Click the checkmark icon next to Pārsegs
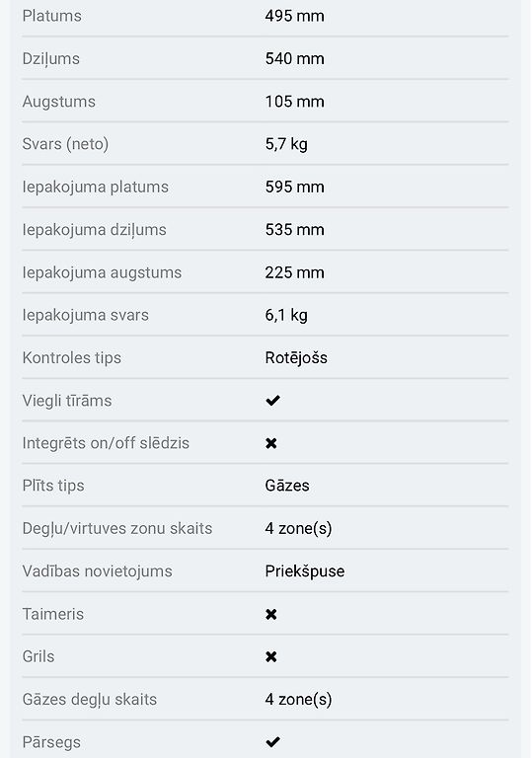532x758 pixels. tap(272, 741)
